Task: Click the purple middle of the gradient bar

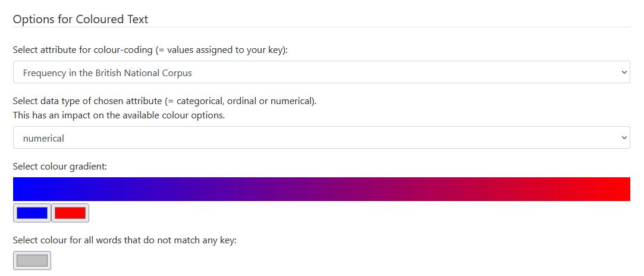Action: pyautogui.click(x=321, y=189)
